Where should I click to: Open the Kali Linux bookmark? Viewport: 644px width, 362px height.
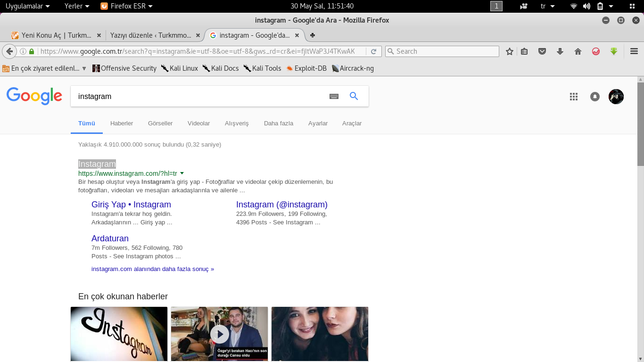(x=180, y=68)
